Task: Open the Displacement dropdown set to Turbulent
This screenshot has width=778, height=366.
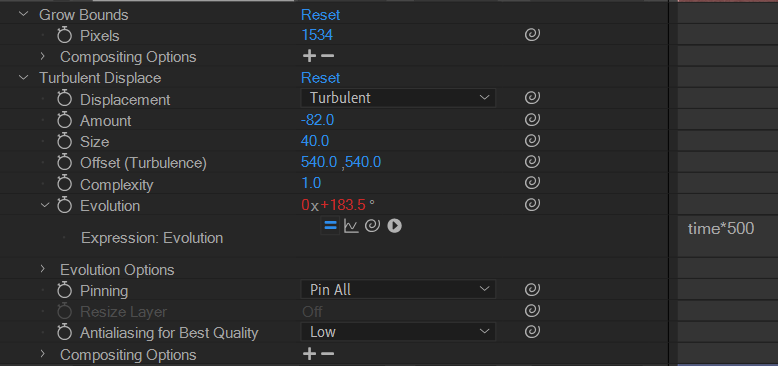Action: tap(398, 98)
